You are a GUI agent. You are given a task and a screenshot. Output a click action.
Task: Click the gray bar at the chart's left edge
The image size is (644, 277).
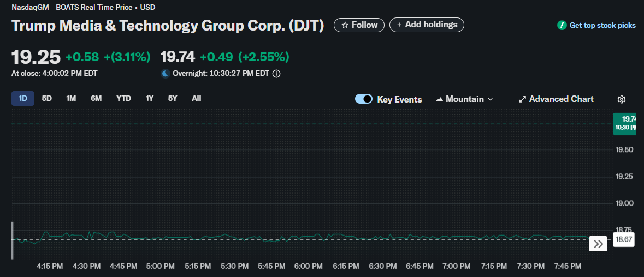pos(13,240)
